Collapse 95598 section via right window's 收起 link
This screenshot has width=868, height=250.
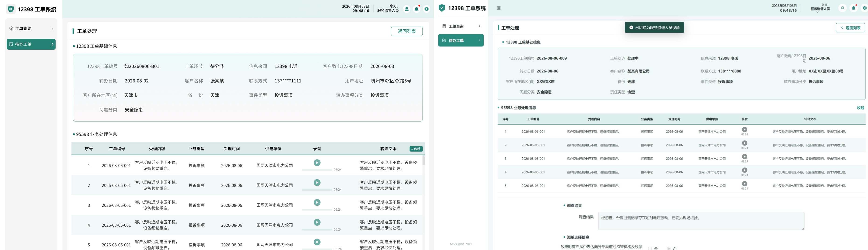coord(860,108)
